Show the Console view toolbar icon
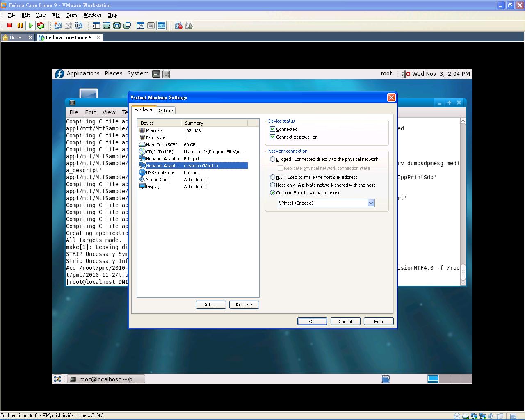 (162, 25)
